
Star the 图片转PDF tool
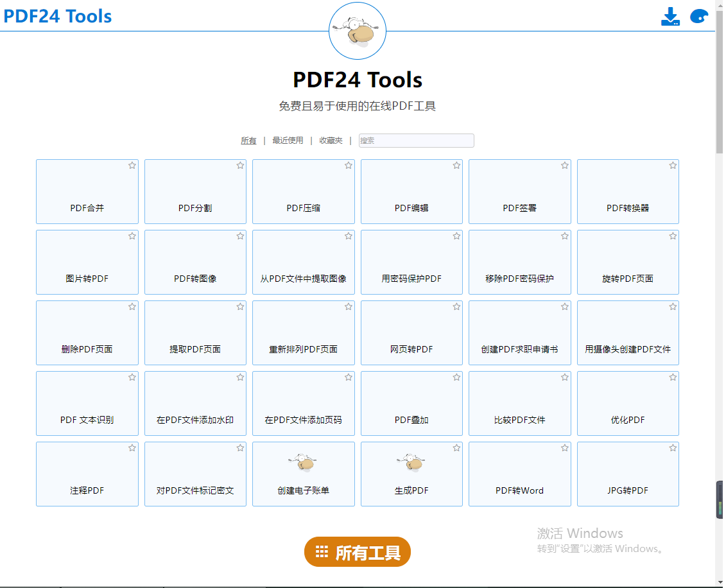[x=132, y=236]
